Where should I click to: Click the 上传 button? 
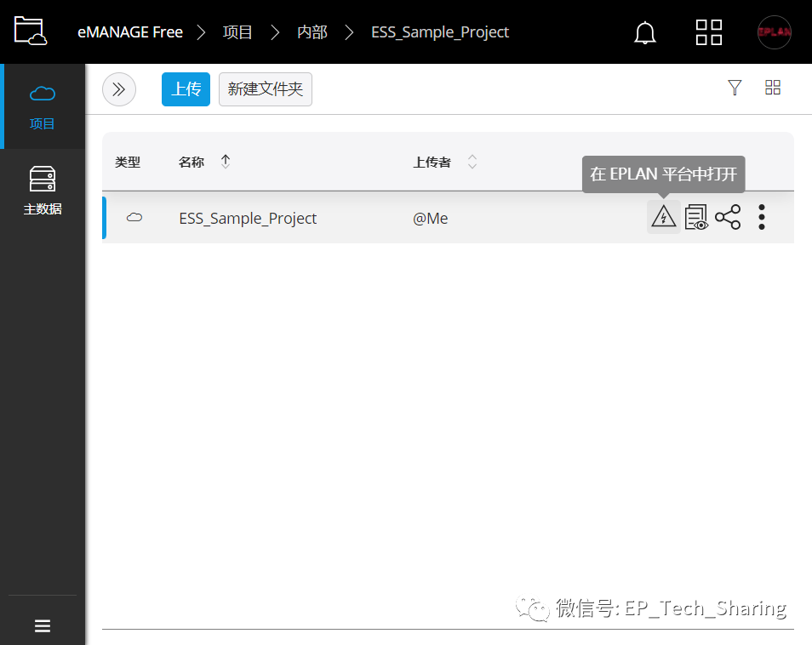[x=186, y=88]
